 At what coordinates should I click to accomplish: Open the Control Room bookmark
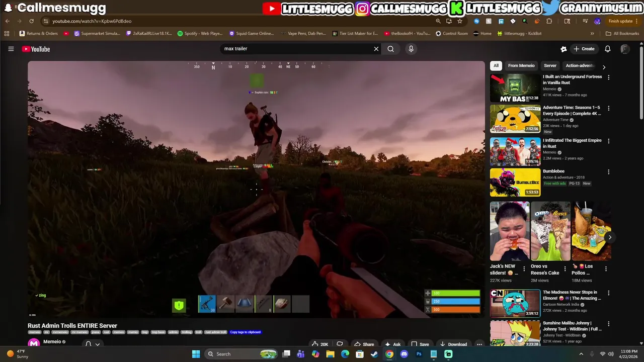[x=451, y=34]
